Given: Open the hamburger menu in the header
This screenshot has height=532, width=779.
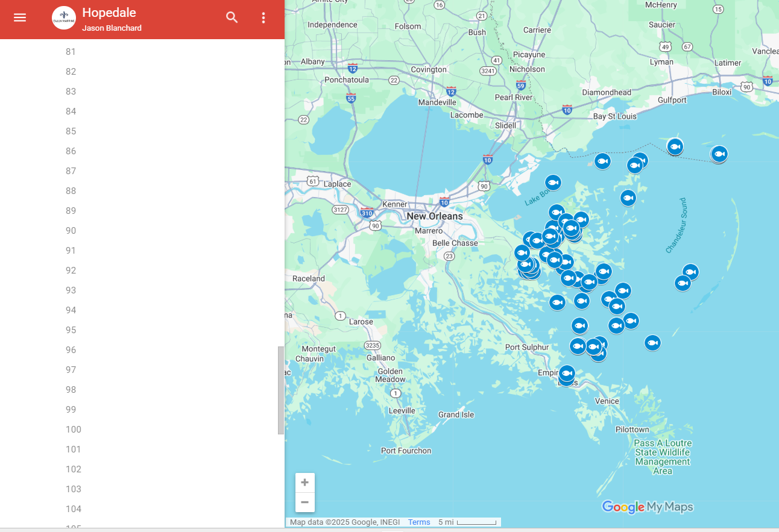Looking at the screenshot, I should click(x=20, y=17).
